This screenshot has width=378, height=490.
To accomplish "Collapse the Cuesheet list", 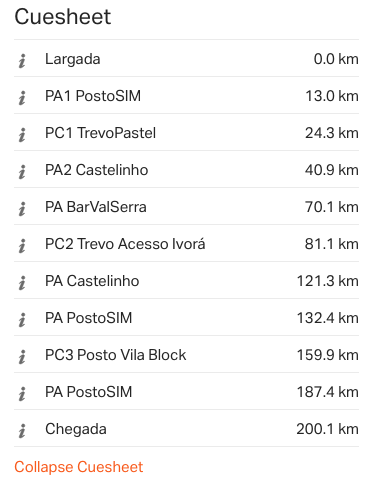I will (x=79, y=467).
